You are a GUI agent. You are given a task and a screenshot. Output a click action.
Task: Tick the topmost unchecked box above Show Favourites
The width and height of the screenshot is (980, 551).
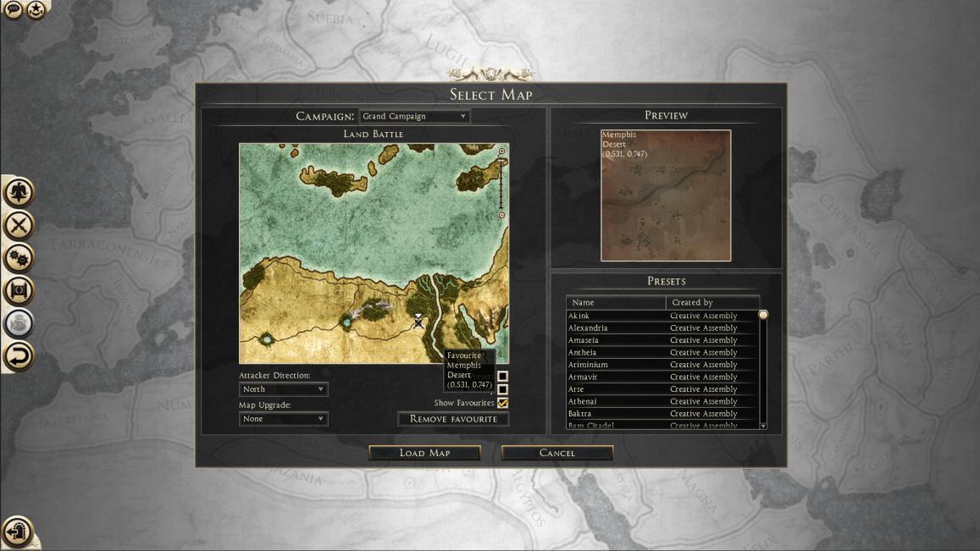tap(502, 376)
